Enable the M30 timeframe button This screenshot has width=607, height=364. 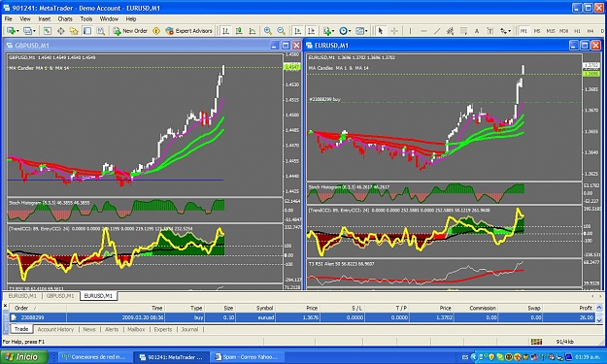coord(564,31)
